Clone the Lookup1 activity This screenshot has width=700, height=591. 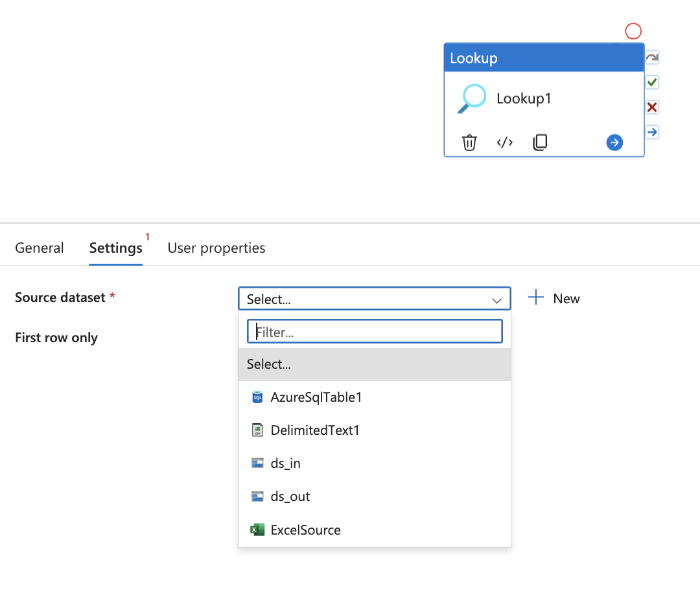540,142
